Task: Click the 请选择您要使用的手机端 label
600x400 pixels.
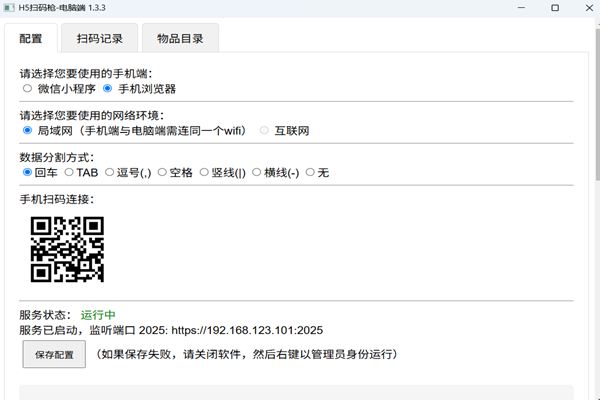Action: 86,73
